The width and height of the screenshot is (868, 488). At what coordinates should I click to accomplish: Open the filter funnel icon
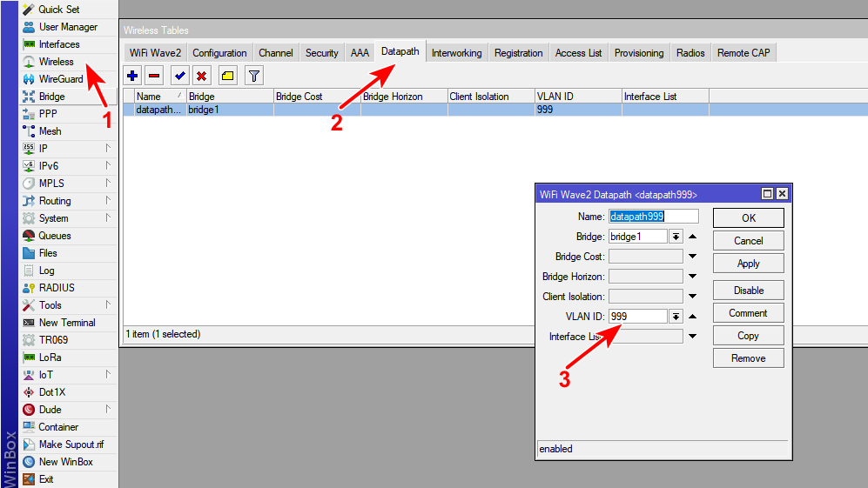254,76
